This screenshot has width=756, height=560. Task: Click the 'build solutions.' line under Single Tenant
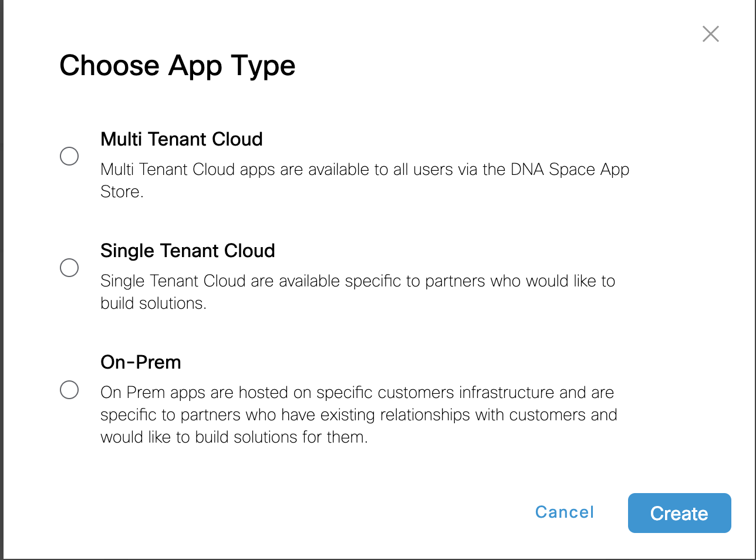point(153,303)
